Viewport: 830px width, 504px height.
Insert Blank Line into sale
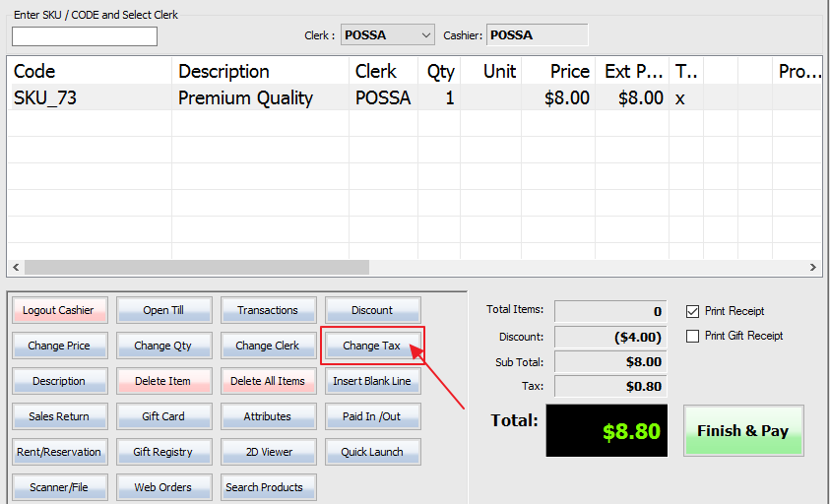tap(372, 381)
